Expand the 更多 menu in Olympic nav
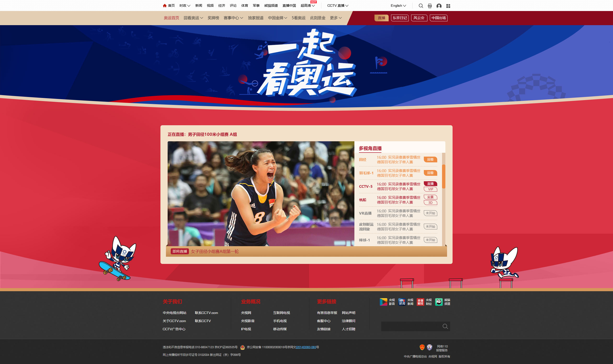This screenshot has height=364, width=613. pos(336,18)
